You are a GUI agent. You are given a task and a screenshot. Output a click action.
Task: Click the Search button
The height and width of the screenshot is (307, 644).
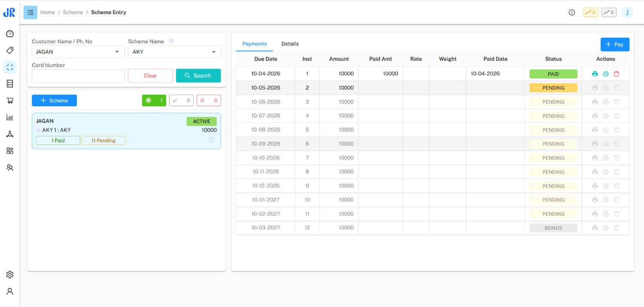pos(198,75)
